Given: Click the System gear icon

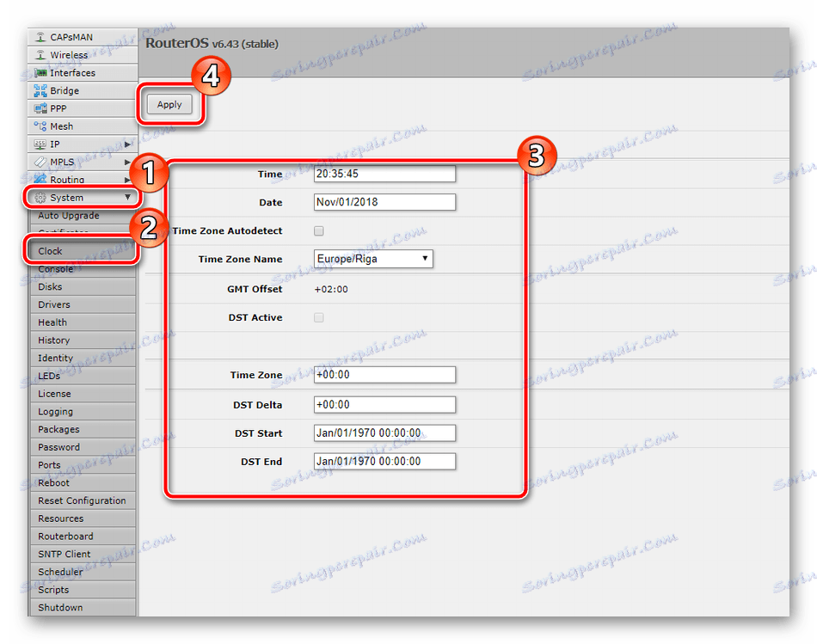Looking at the screenshot, I should coord(40,198).
